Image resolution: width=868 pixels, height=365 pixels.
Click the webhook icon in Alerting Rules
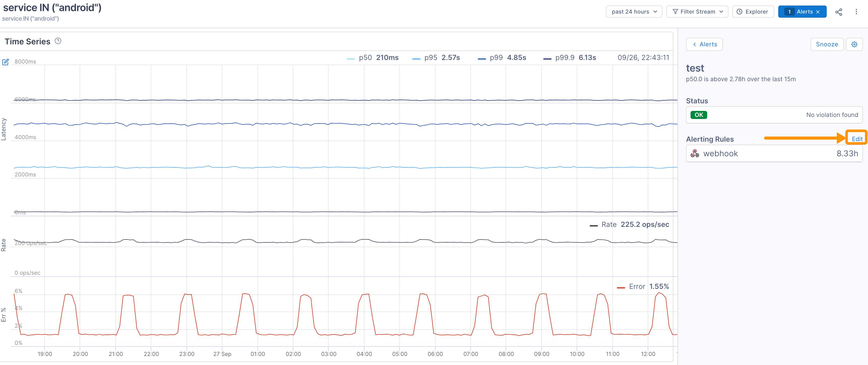pyautogui.click(x=694, y=154)
